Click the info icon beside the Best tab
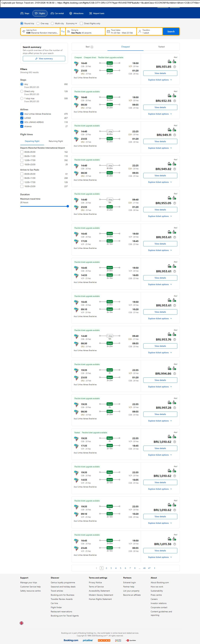The width and height of the screenshot is (200, 644). click(x=92, y=47)
